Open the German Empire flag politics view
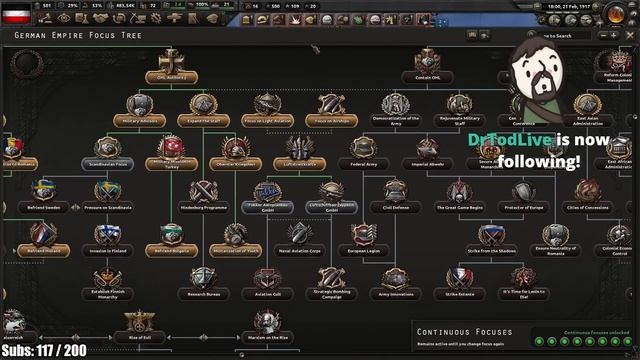The image size is (640, 360). (16, 14)
